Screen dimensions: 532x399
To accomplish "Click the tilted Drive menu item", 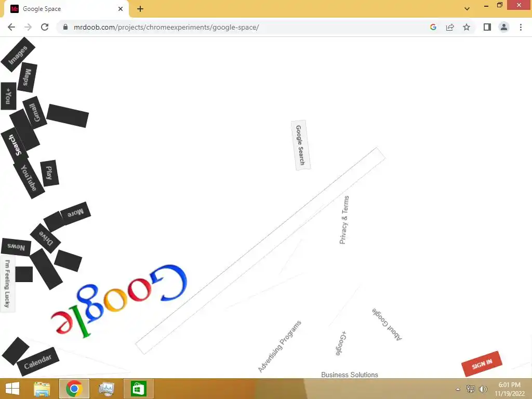I will coord(46,238).
